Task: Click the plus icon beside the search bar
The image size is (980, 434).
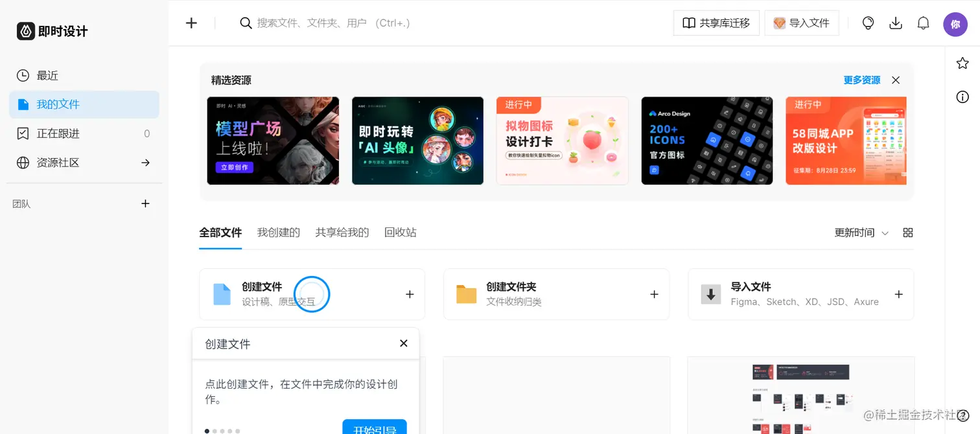Action: click(x=191, y=23)
